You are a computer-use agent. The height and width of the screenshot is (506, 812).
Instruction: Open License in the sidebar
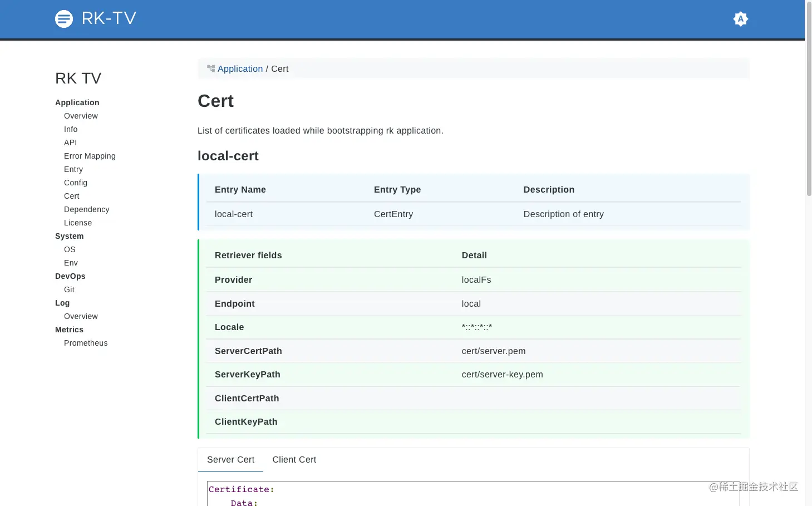pyautogui.click(x=78, y=223)
